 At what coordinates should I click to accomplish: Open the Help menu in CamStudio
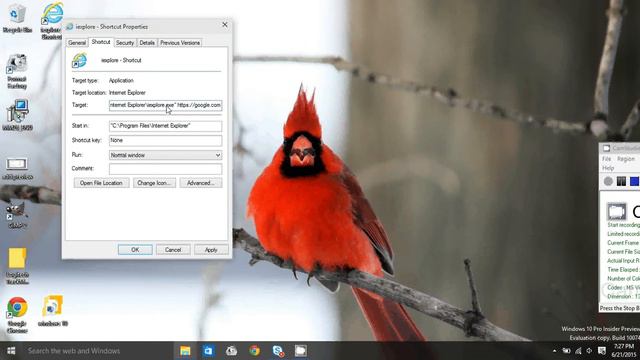608,168
